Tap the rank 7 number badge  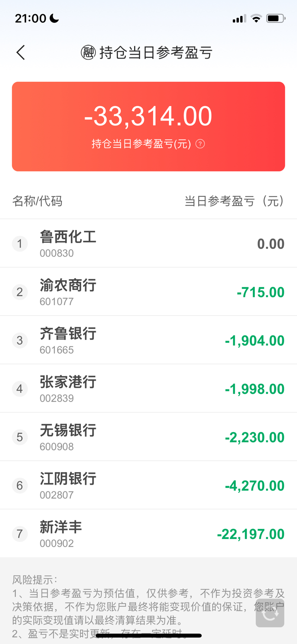(20, 534)
